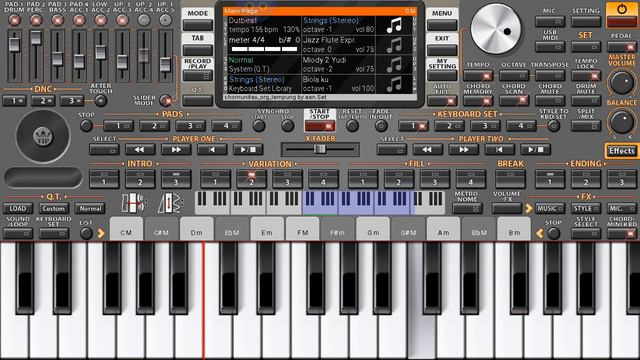The height and width of the screenshot is (360, 640).
Task: Click DNC button 2
Action: pos(43,100)
